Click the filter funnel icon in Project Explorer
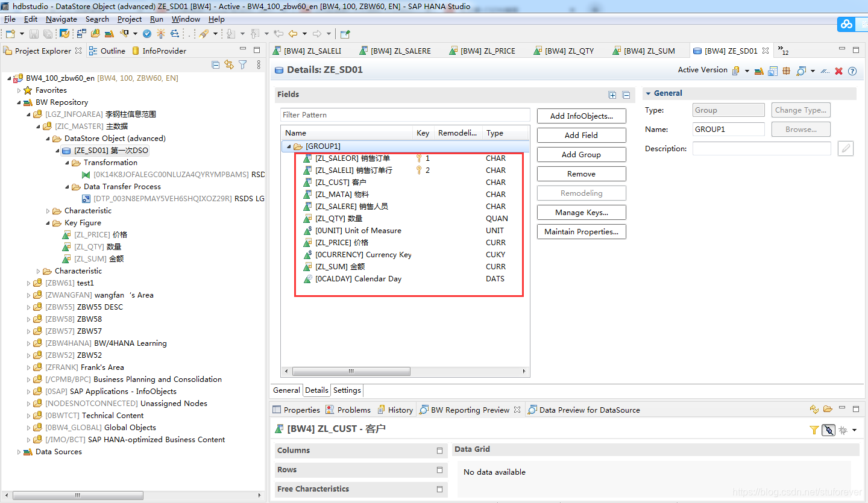The height and width of the screenshot is (503, 868). pos(242,64)
